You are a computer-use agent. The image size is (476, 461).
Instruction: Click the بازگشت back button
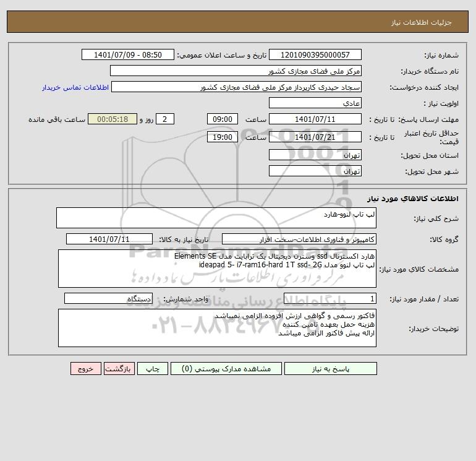tap(119, 369)
